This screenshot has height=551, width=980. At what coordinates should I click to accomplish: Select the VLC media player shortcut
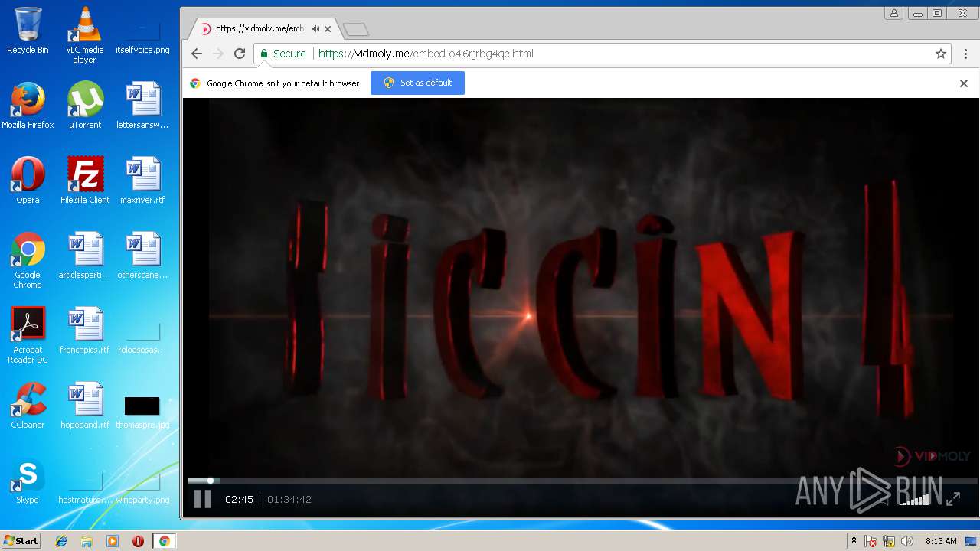tap(84, 35)
